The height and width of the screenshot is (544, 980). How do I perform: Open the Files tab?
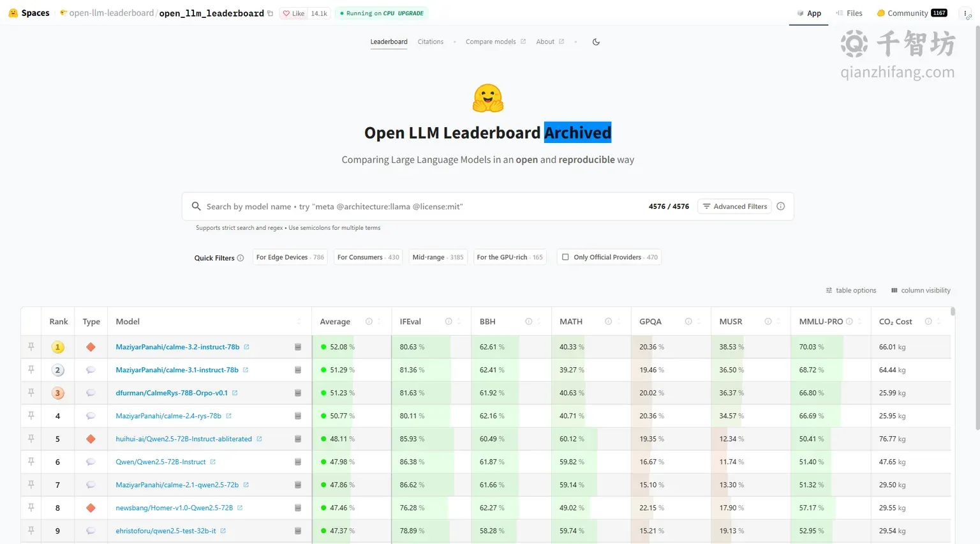click(849, 13)
